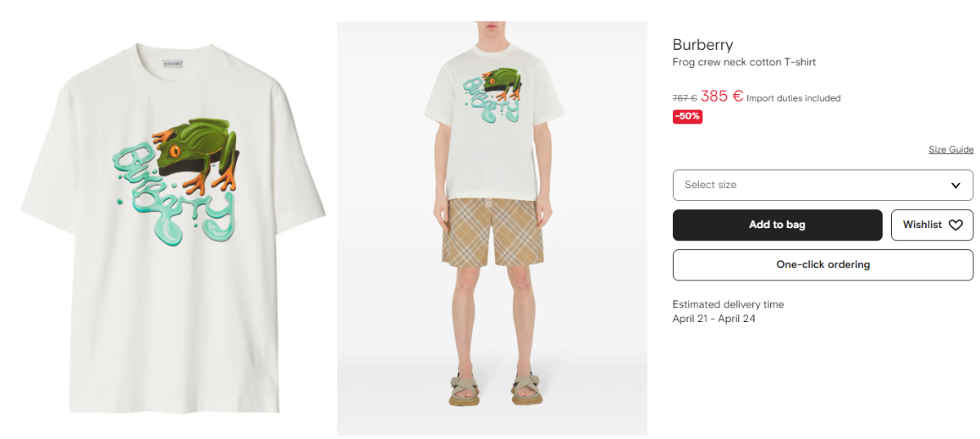Click the 385 € sale price
Image resolution: width=980 pixels, height=439 pixels.
click(x=722, y=96)
